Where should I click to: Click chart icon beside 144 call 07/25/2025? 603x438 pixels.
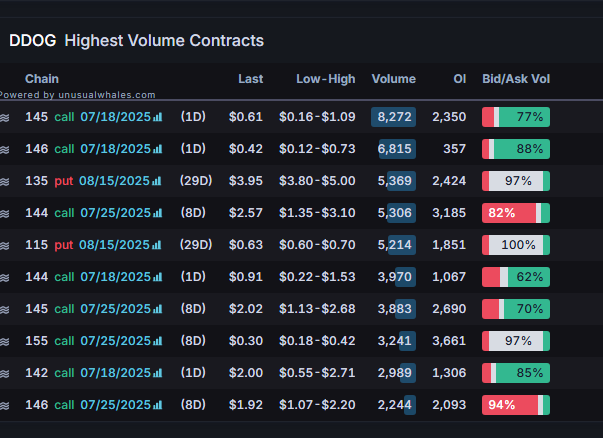click(158, 213)
